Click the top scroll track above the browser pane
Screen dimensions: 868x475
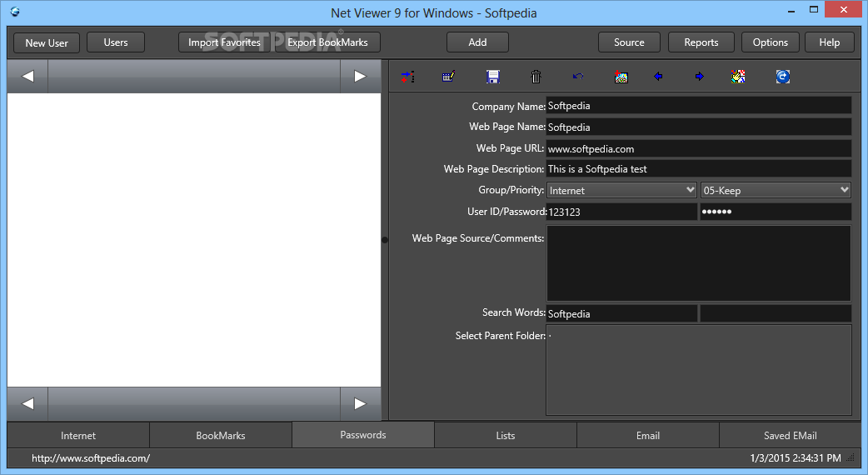194,77
